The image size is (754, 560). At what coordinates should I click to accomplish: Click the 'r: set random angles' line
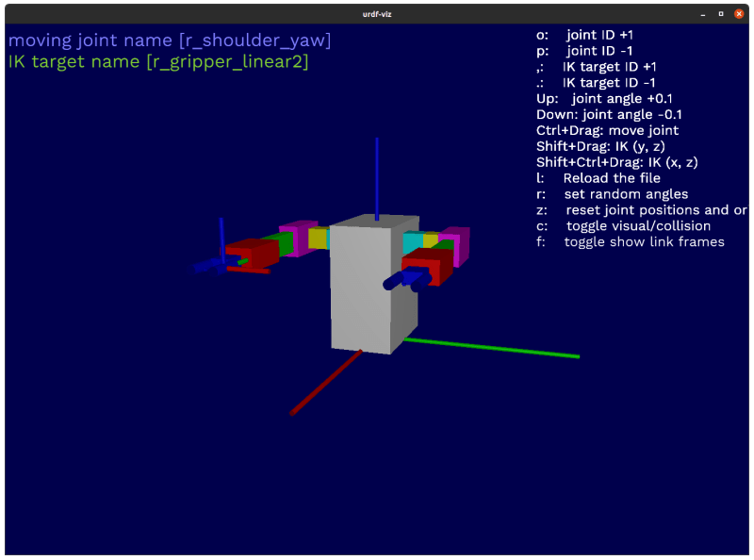[x=613, y=194]
